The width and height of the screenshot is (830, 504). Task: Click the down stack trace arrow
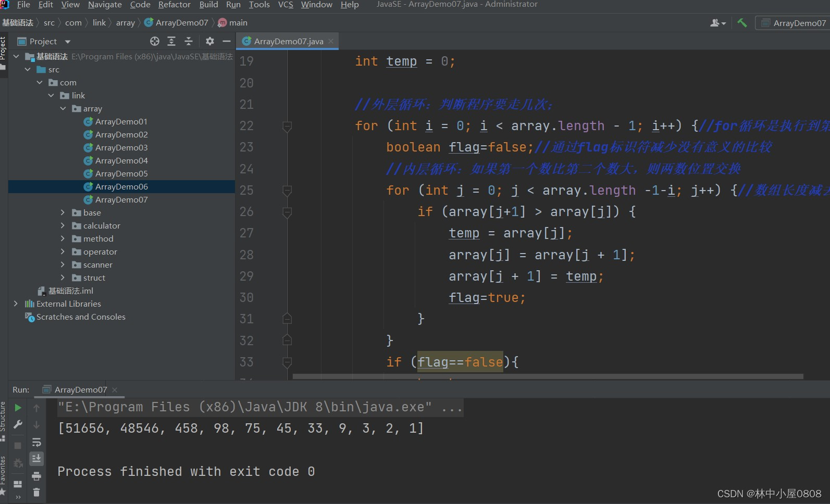click(x=36, y=425)
